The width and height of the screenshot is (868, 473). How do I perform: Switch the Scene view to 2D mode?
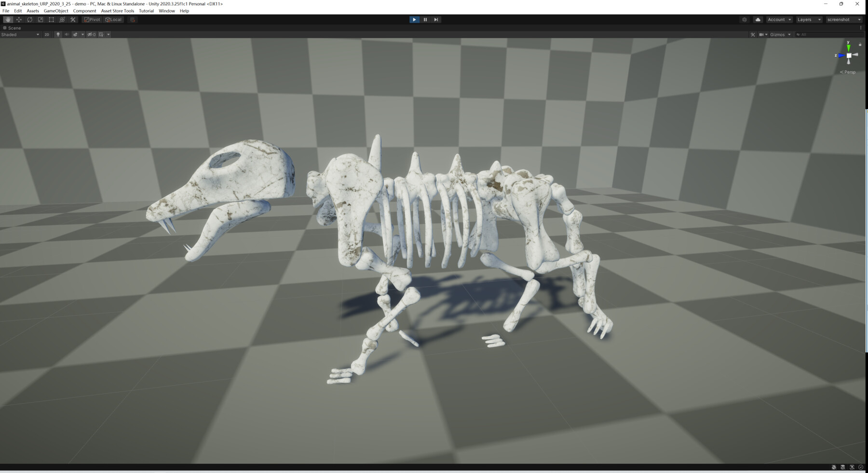[x=47, y=34]
